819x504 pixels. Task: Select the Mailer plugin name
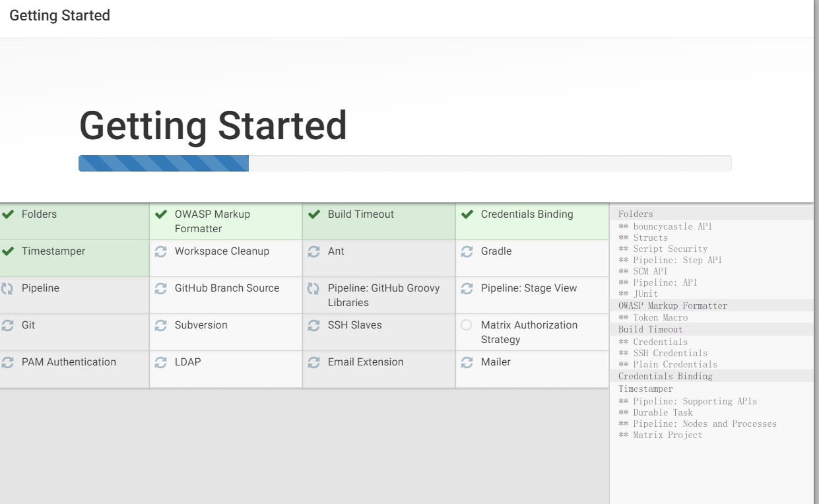pos(496,362)
